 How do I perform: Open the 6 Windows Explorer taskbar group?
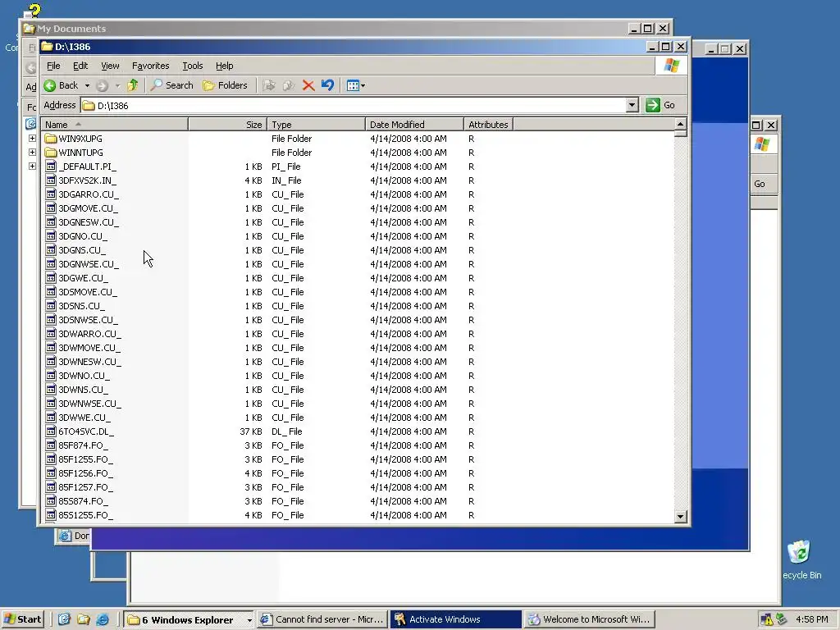click(x=189, y=619)
